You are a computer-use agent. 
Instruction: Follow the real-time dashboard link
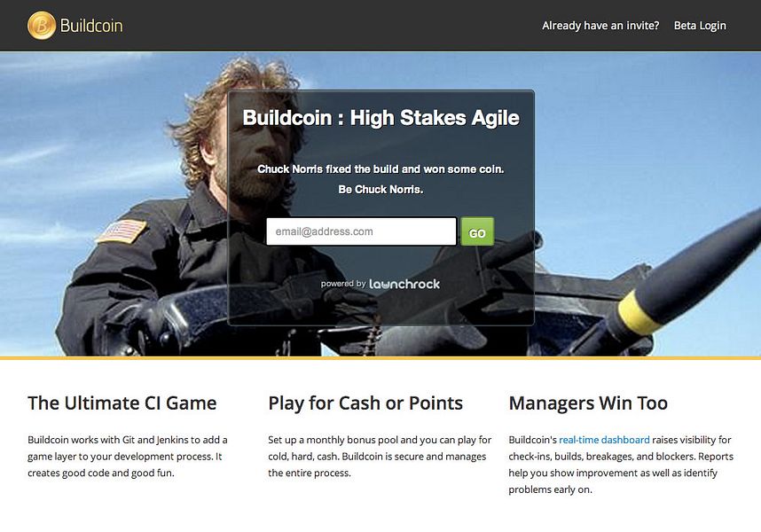[604, 440]
